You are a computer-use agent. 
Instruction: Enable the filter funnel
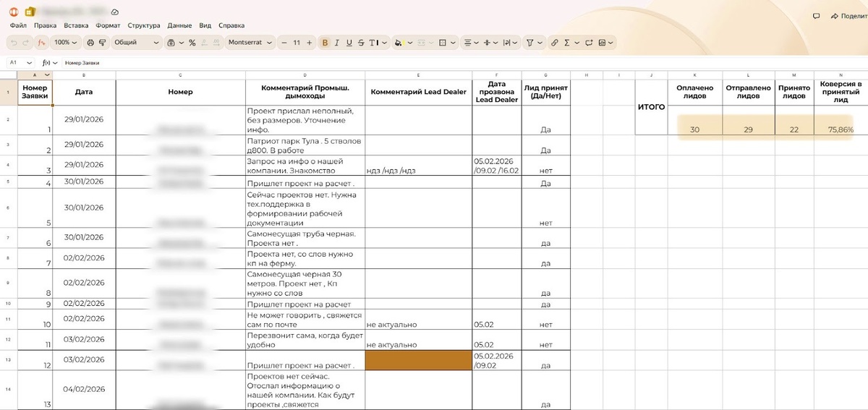point(529,43)
